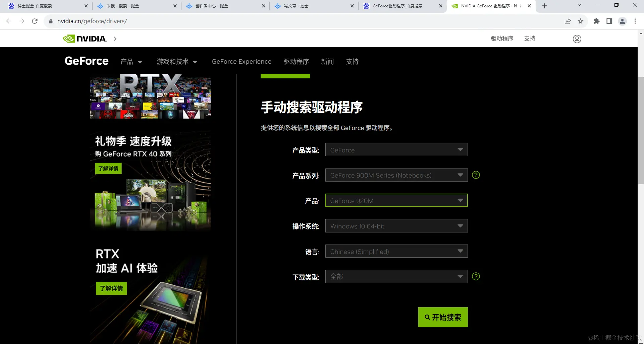Open the 产品 GeForce 920M dropdown
Viewport: 644px width, 344px height.
point(396,200)
